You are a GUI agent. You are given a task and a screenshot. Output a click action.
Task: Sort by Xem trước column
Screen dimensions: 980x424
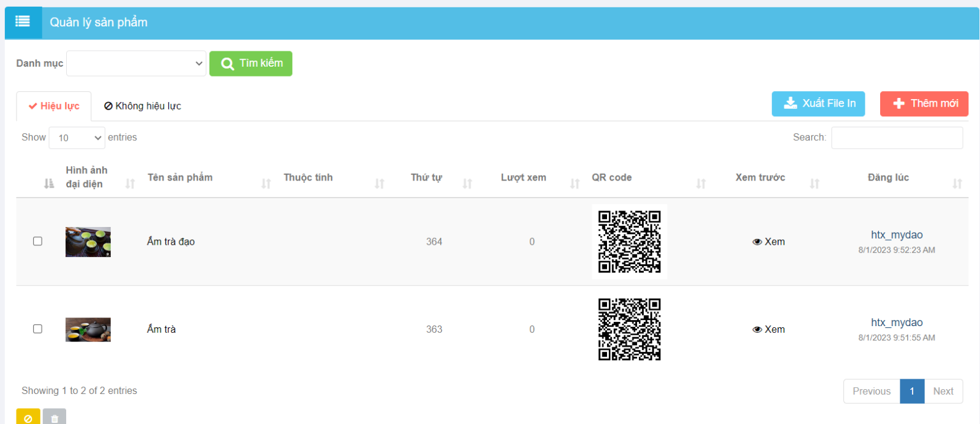pyautogui.click(x=814, y=184)
